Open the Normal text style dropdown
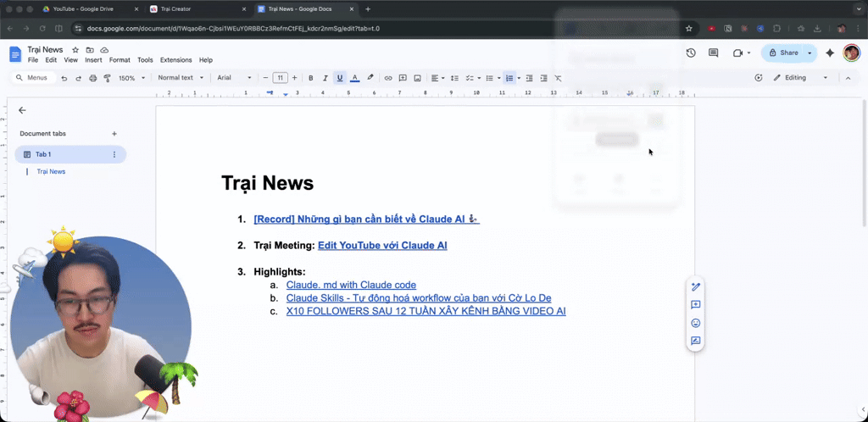The width and height of the screenshot is (868, 422). click(181, 78)
